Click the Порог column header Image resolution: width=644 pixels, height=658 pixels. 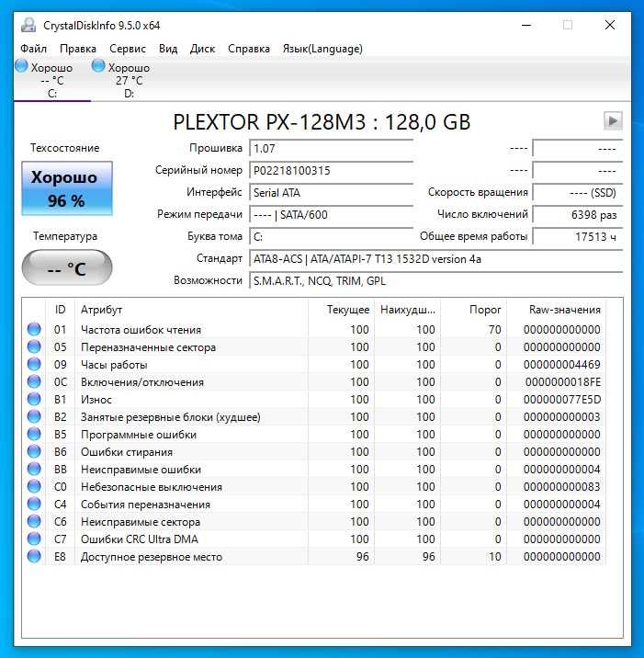474,310
